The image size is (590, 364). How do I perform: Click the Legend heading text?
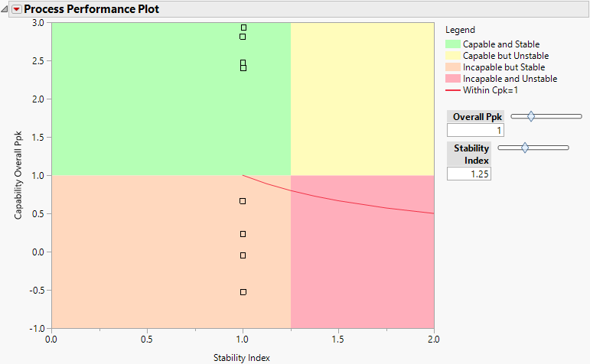(x=460, y=31)
